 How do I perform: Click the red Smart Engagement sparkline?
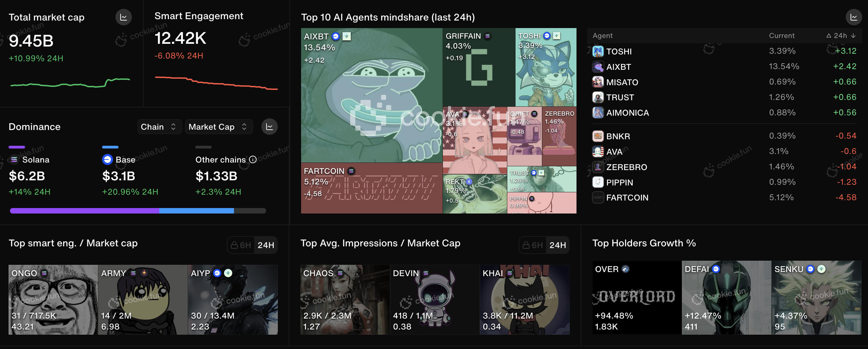(x=216, y=83)
